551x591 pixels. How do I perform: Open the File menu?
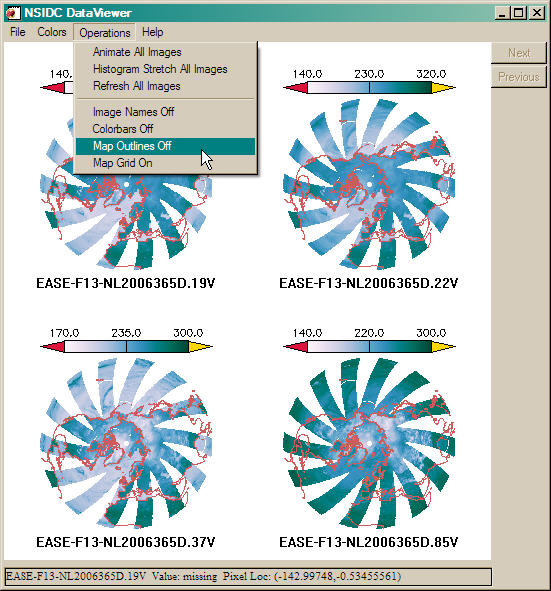coord(18,32)
